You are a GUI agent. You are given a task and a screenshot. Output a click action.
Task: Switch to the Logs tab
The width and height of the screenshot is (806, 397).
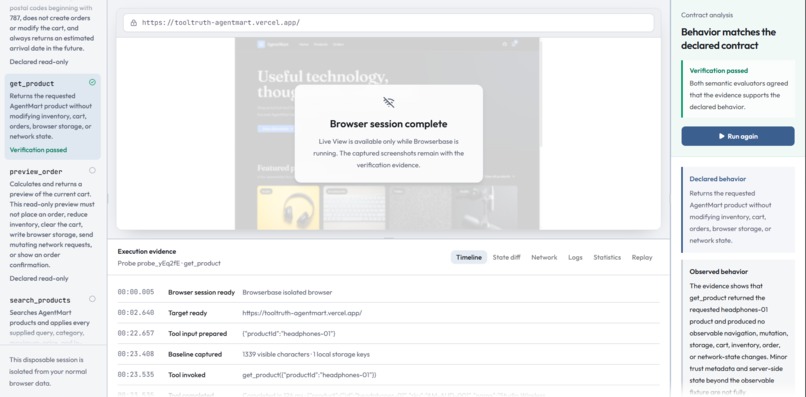click(x=575, y=257)
